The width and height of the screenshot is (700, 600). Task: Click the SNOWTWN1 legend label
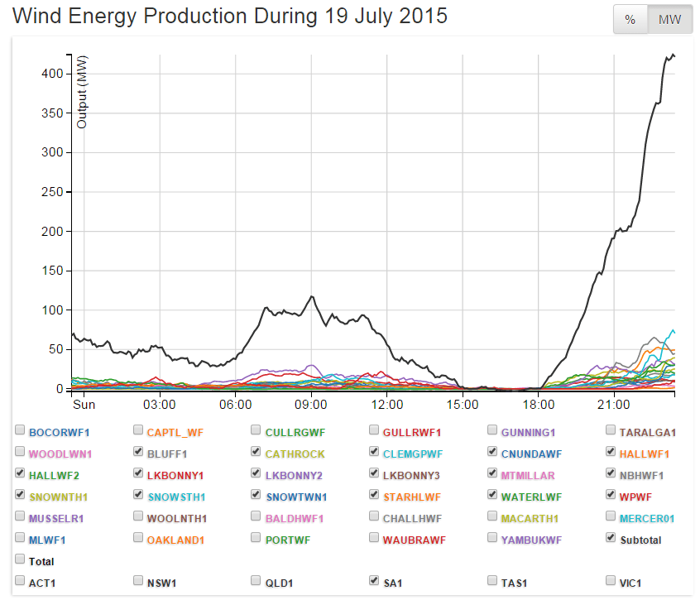(x=297, y=497)
